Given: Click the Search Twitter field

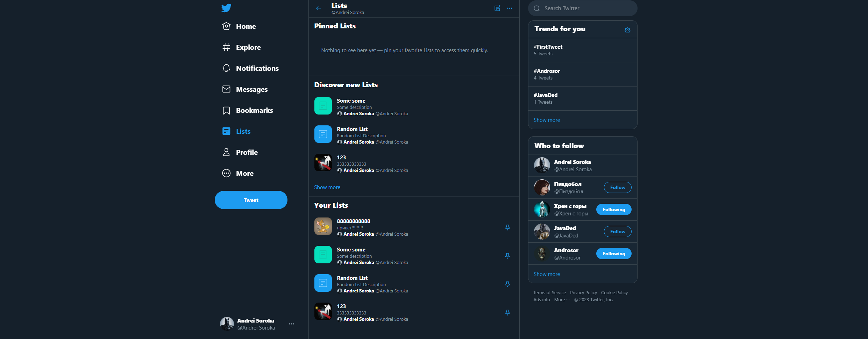Looking at the screenshot, I should click(583, 8).
